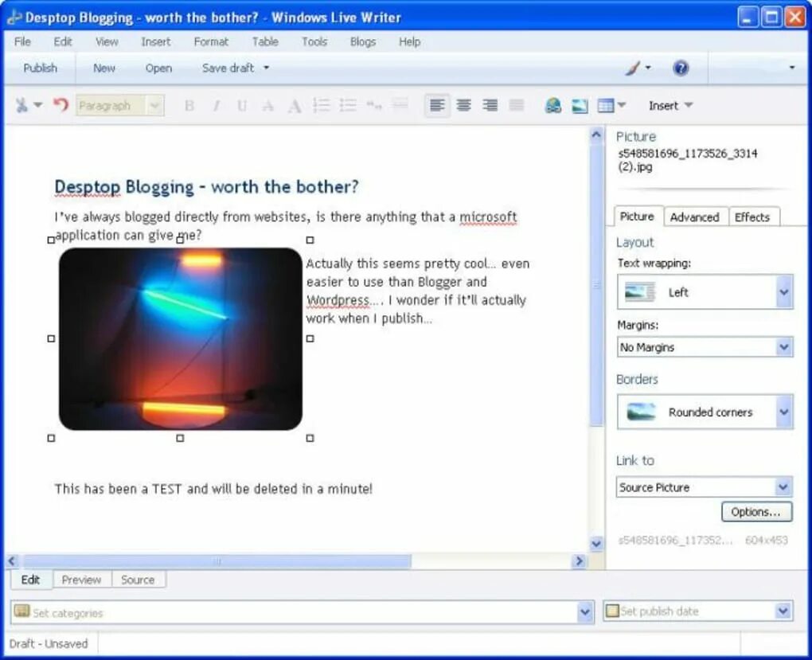Click the greyed icon right of blockquote
Viewport: 812px width, 660px height.
click(400, 105)
